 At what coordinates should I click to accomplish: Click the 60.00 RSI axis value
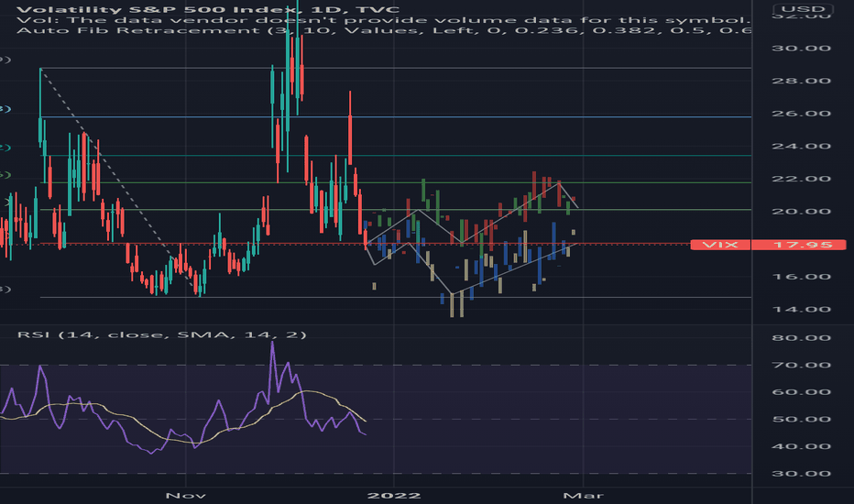(x=801, y=393)
